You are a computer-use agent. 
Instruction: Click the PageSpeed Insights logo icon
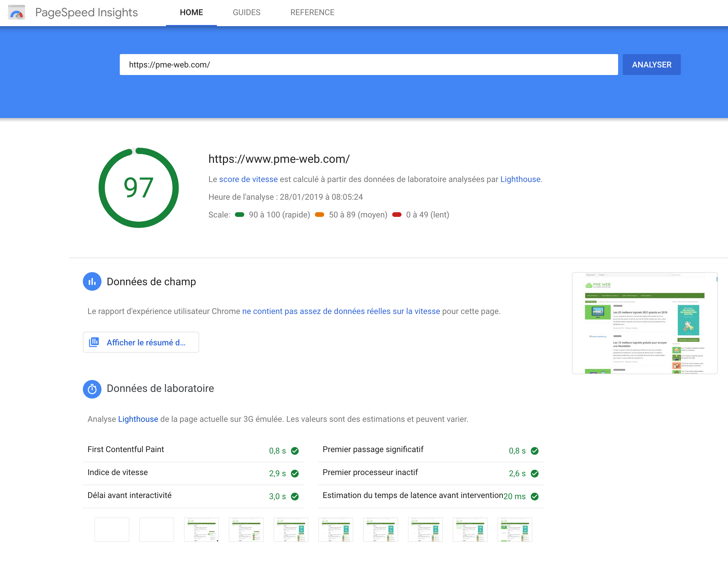(16, 12)
